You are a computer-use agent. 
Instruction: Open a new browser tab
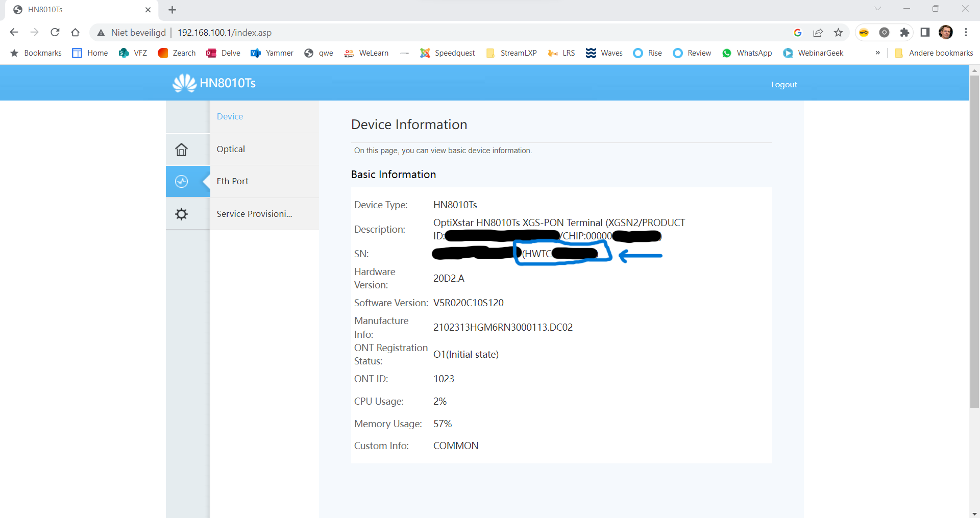coord(172,10)
